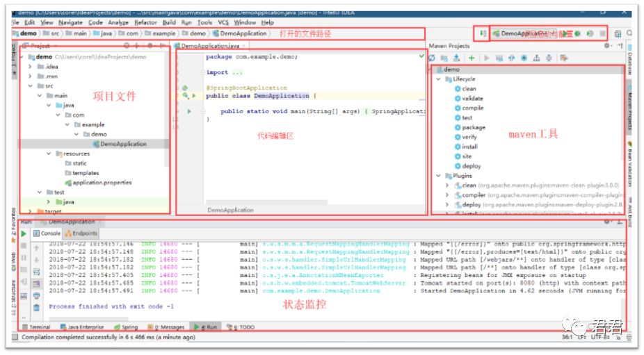Open the 6: TODO tool window

241,327
